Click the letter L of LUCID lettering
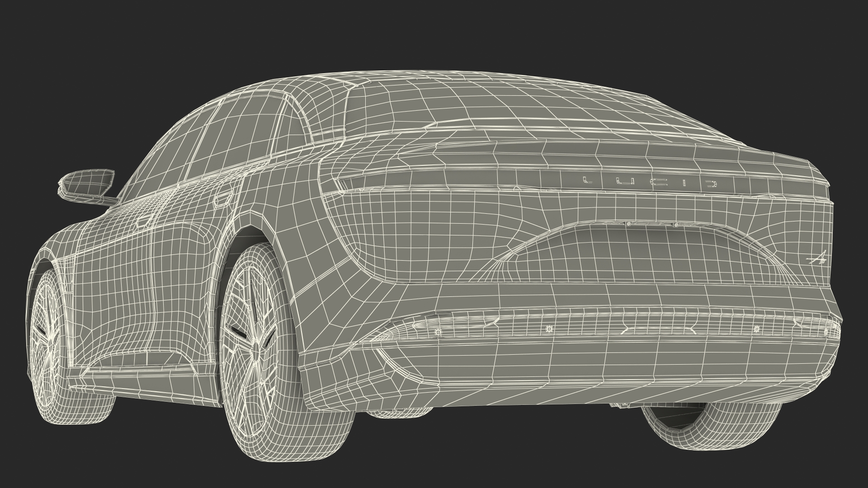Image resolution: width=868 pixels, height=488 pixels. (587, 181)
